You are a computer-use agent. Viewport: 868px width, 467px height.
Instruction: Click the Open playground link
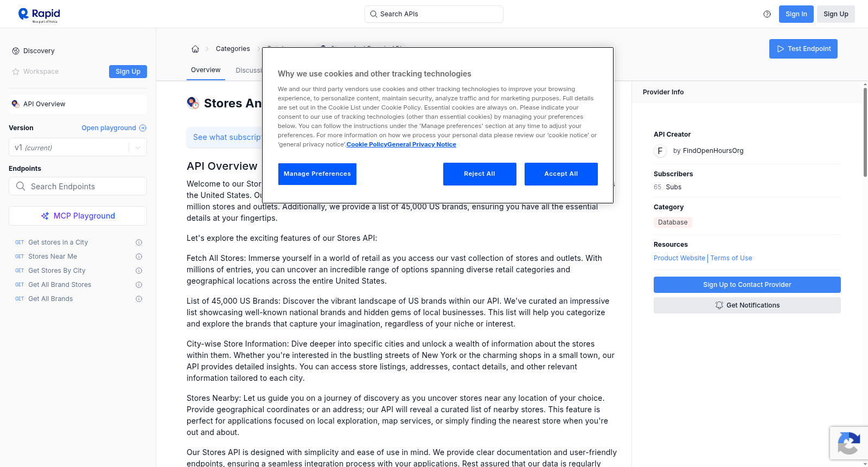tap(108, 128)
